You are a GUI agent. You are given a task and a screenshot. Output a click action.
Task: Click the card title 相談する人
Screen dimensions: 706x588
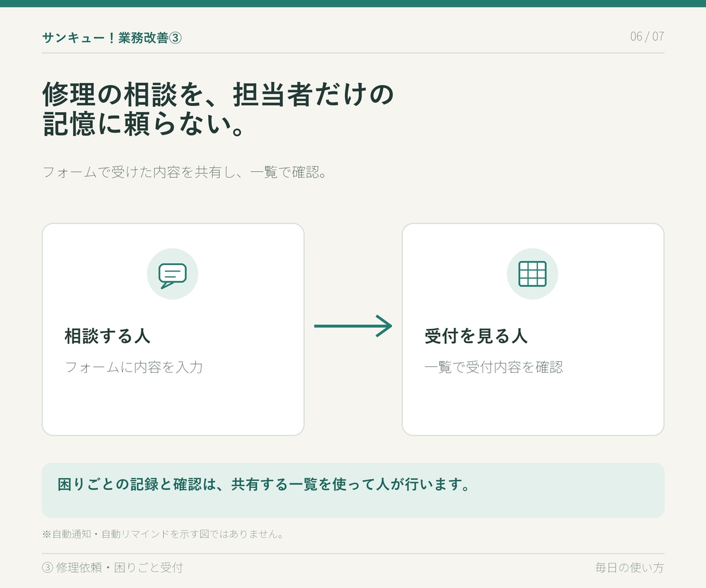tap(108, 336)
